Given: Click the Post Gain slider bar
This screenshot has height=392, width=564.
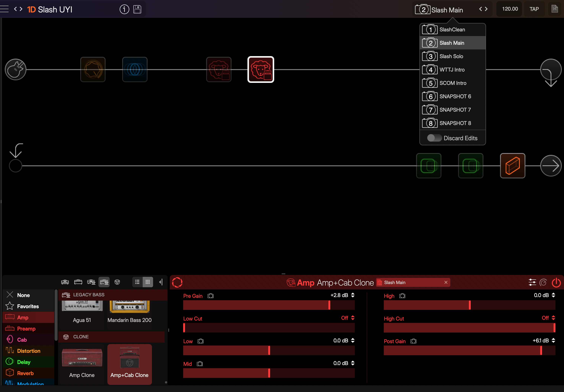Looking at the screenshot, I should coord(469,350).
